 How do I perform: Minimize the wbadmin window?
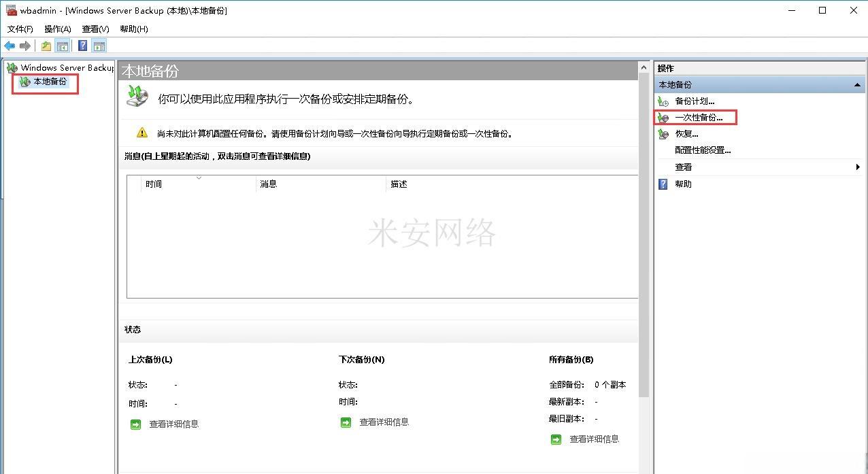(x=791, y=10)
